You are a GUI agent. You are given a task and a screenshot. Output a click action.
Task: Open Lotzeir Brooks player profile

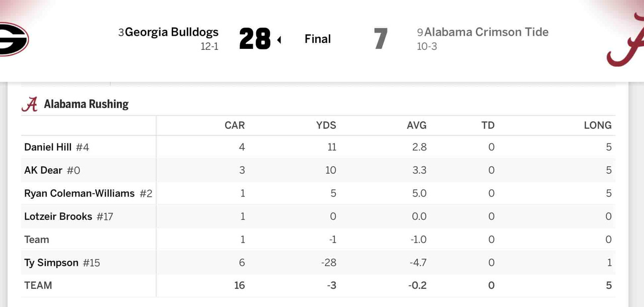click(58, 216)
